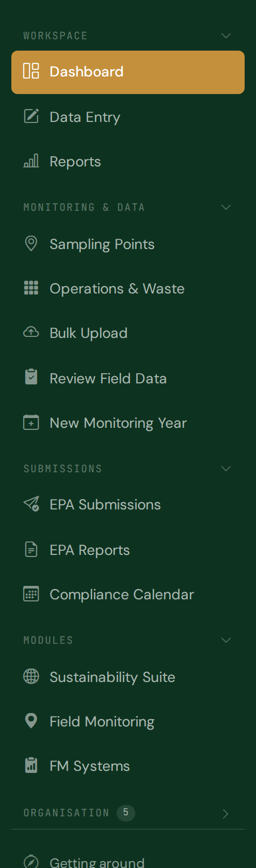Screen dimensions: 256x868
Task: View EPA Reports
Action: [x=128, y=550]
